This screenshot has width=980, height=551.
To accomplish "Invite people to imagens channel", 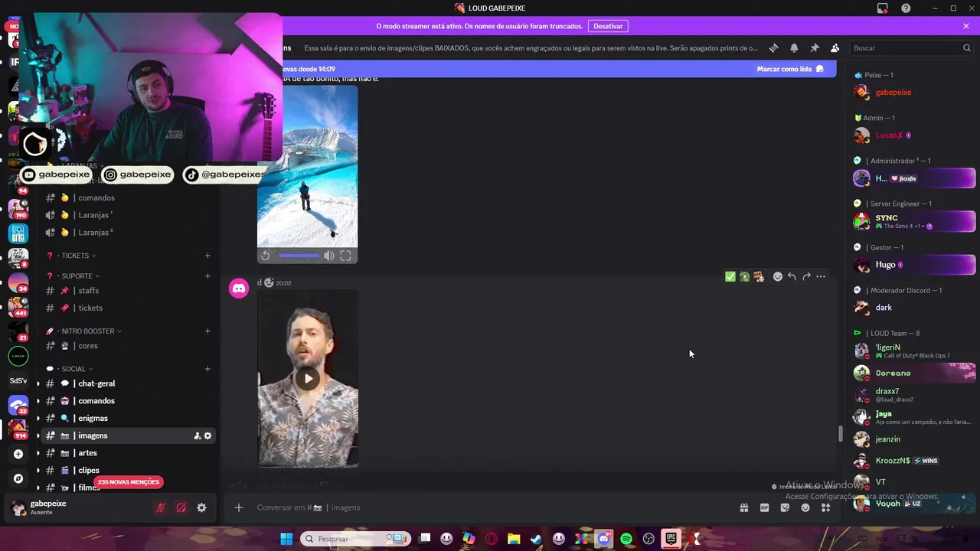I will pos(197,435).
